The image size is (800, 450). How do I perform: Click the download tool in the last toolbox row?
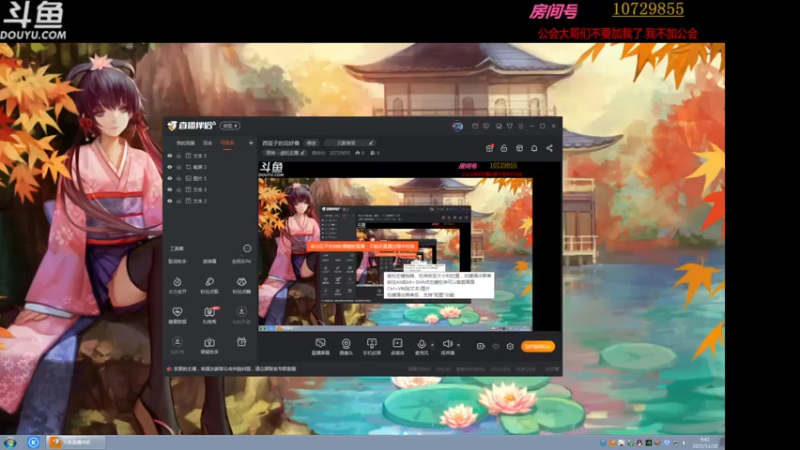[177, 345]
